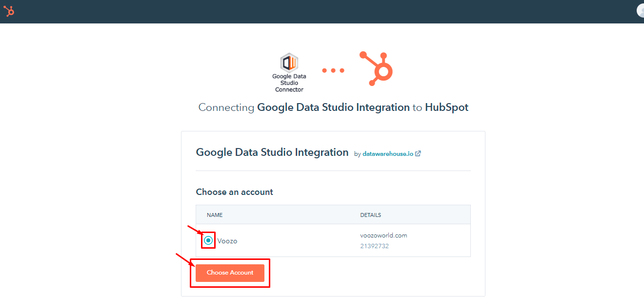
Task: Click the voozoworld.com domain text
Action: tap(383, 235)
